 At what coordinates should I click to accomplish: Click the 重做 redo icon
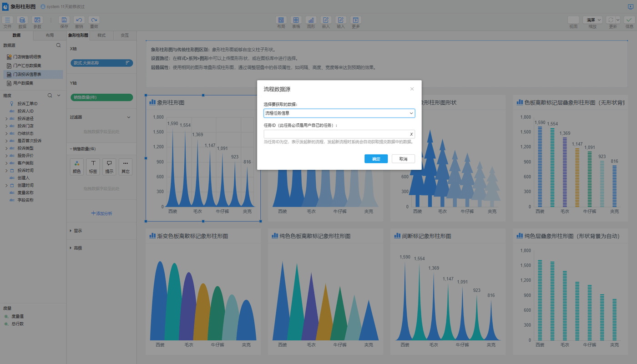(94, 20)
